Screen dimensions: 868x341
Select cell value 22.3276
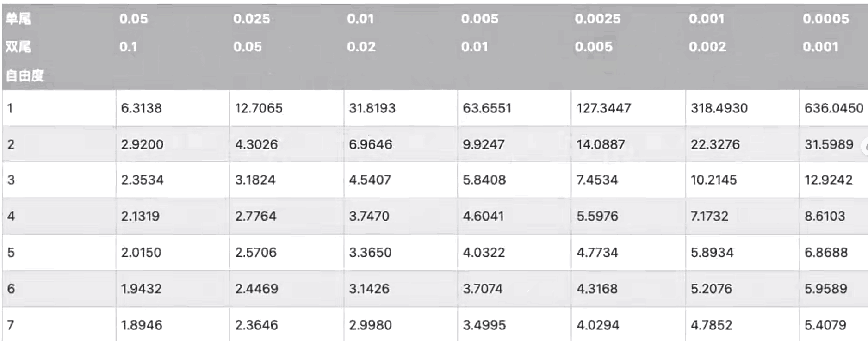pyautogui.click(x=715, y=144)
